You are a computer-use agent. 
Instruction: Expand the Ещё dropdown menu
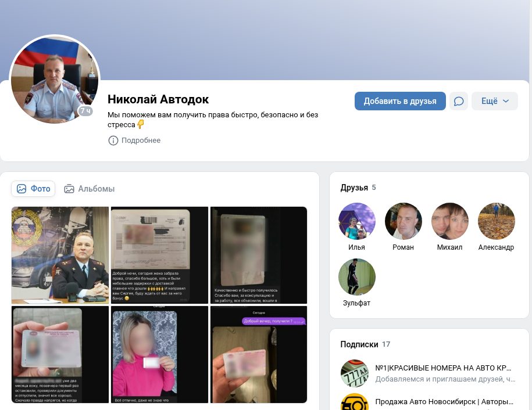point(495,101)
